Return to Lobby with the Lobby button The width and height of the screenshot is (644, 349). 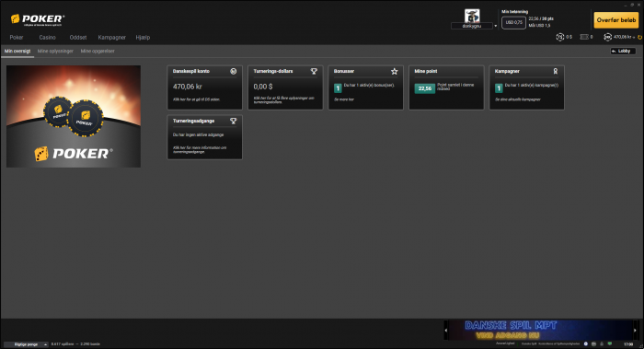point(623,51)
